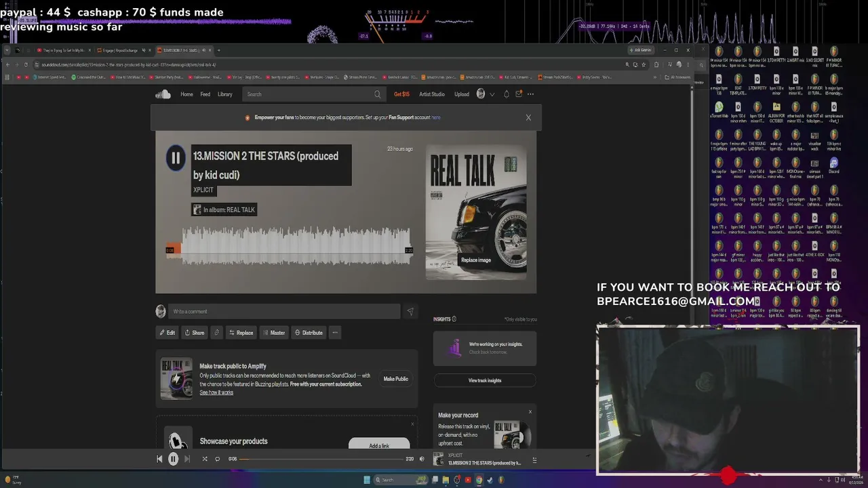Open the playing queue list icon
The image size is (868, 488).
tap(534, 460)
